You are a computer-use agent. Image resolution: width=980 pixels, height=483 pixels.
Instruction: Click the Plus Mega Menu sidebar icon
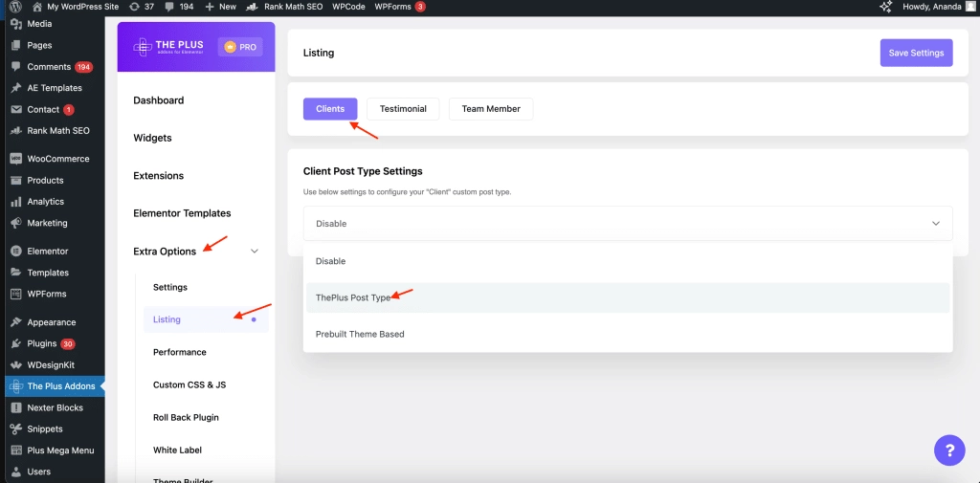(x=16, y=450)
